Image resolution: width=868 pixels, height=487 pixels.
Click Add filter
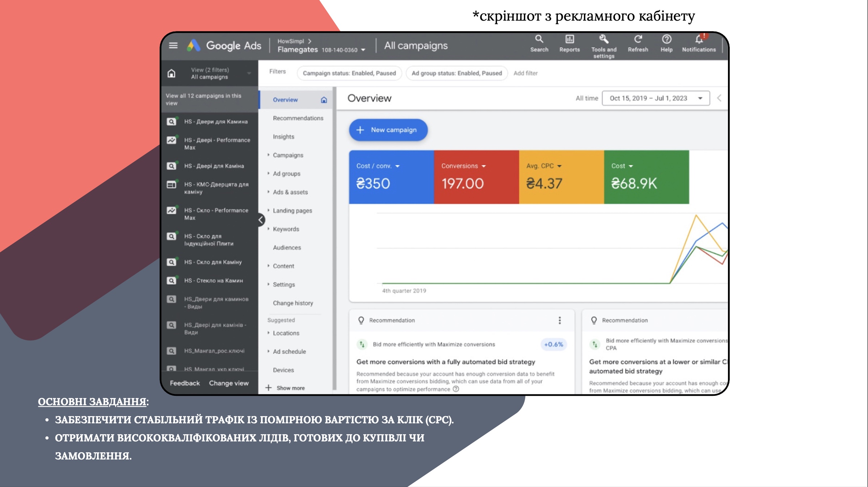point(525,73)
